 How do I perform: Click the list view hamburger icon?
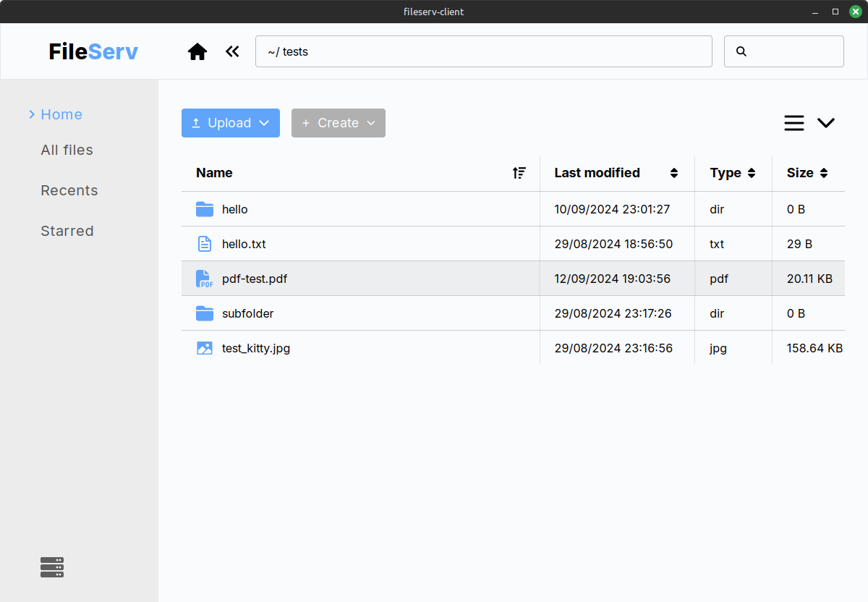[x=793, y=122]
